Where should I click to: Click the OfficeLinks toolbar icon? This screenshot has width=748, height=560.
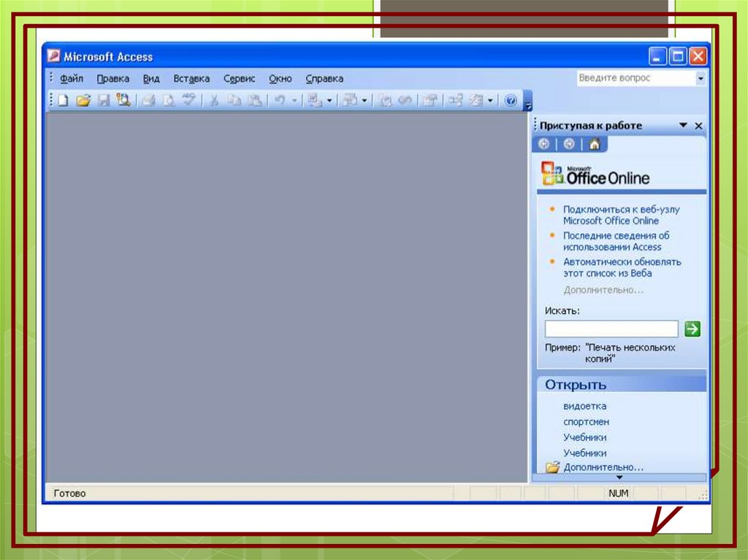point(314,100)
